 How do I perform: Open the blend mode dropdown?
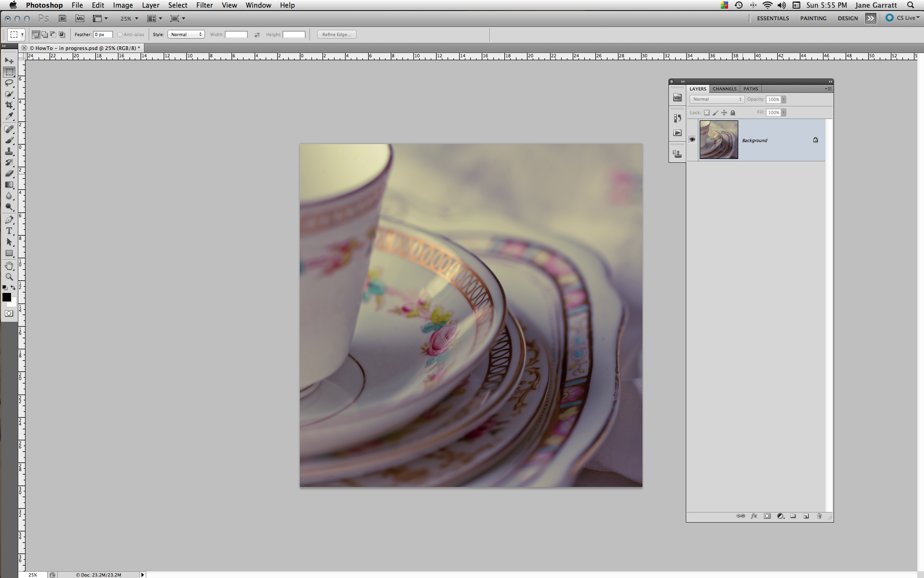pyautogui.click(x=716, y=99)
